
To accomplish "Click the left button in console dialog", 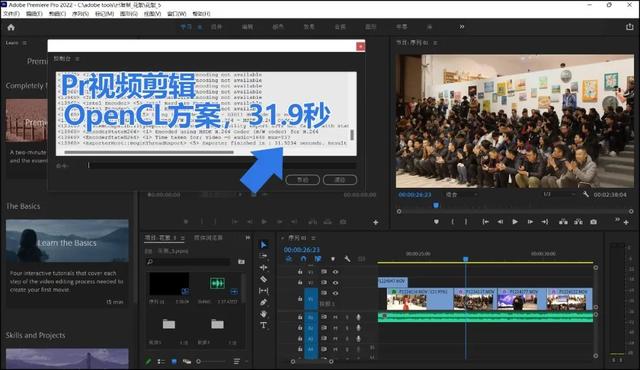I will pyautogui.click(x=302, y=180).
